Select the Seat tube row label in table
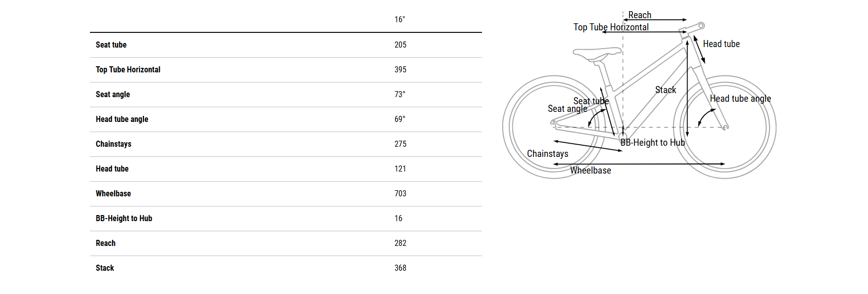Screen dimensions: 868x294 111,45
